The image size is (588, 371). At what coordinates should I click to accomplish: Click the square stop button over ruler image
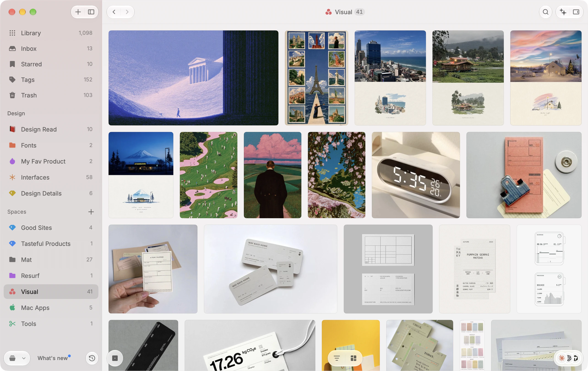pyautogui.click(x=115, y=358)
